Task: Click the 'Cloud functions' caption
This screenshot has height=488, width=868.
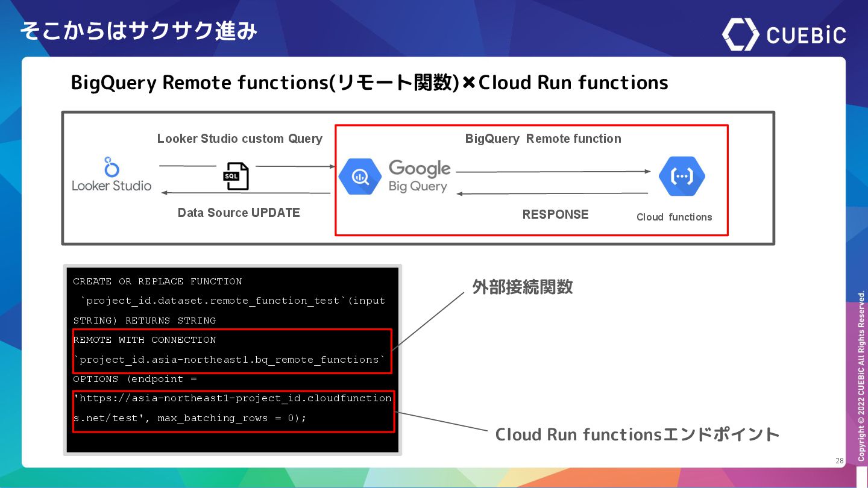Action: pyautogui.click(x=675, y=217)
